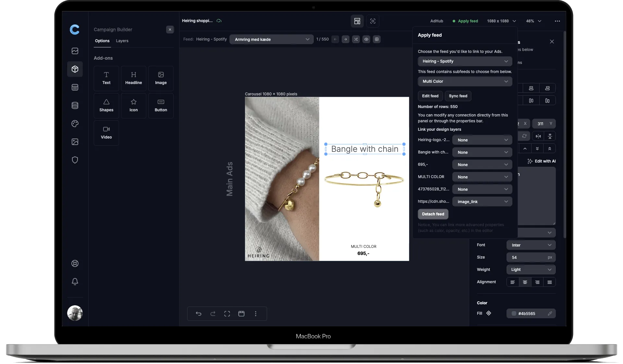Image resolution: width=623 pixels, height=364 pixels.
Task: Open the 1080 x 1080 size menu
Action: 501,21
